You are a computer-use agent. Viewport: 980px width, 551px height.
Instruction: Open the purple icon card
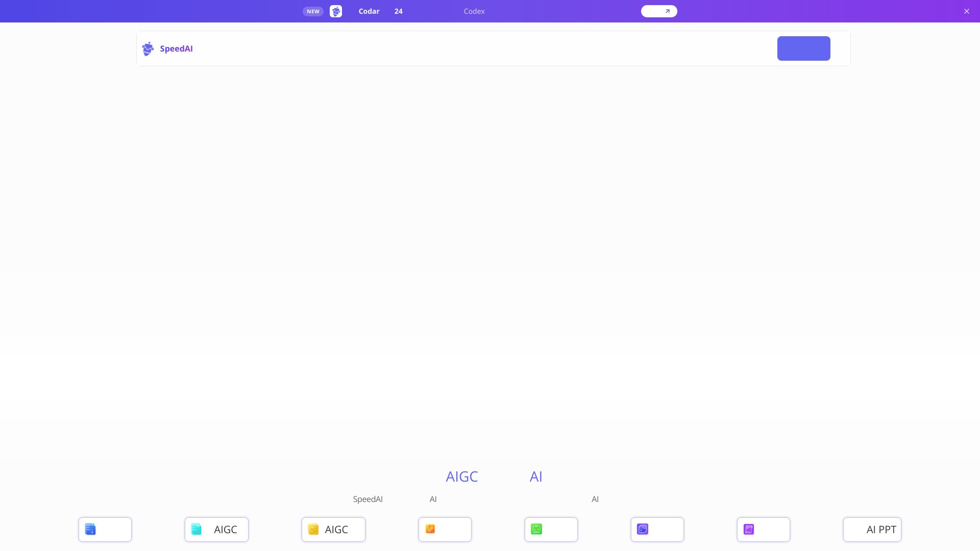pos(764,530)
